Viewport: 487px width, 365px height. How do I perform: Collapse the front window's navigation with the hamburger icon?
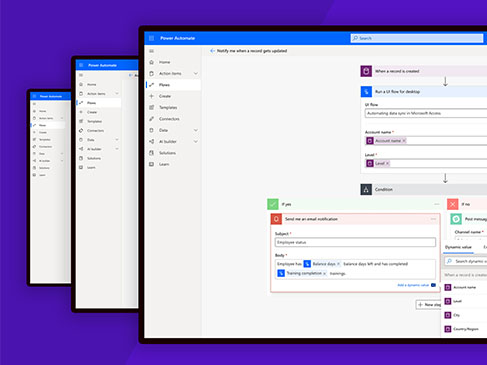pyautogui.click(x=151, y=51)
